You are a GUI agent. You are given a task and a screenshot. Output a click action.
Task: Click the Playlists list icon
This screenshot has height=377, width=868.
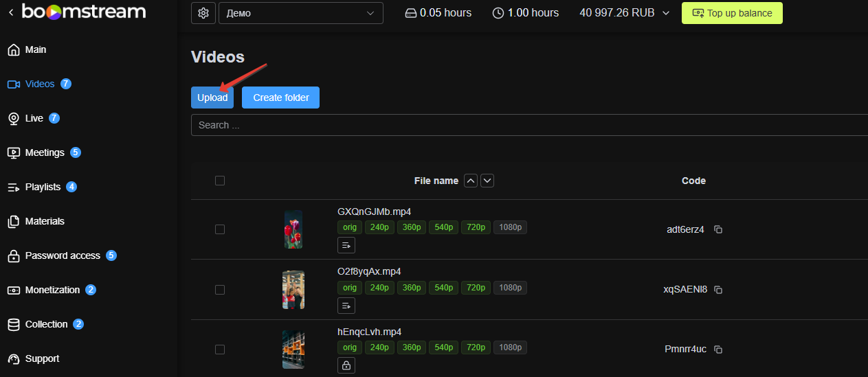click(x=13, y=187)
